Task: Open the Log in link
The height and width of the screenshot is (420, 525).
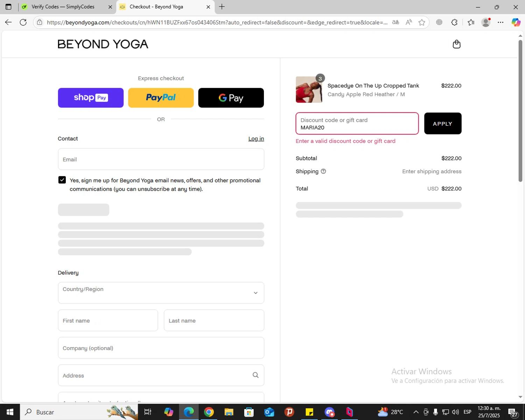Action: click(x=256, y=139)
